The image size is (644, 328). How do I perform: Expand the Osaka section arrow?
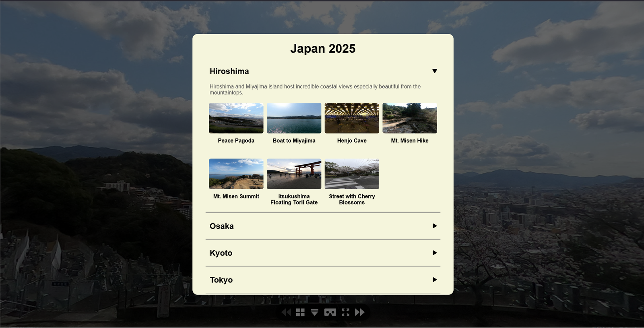coord(434,226)
